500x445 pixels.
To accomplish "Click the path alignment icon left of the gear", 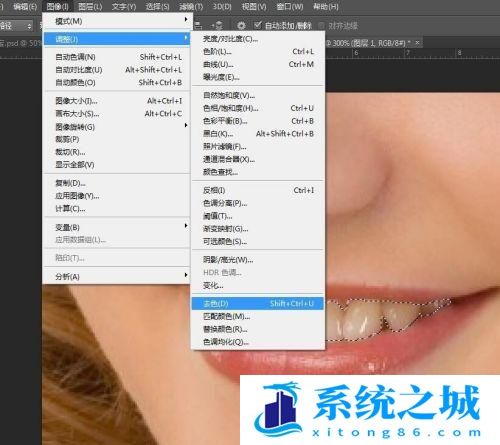I will pos(198,26).
